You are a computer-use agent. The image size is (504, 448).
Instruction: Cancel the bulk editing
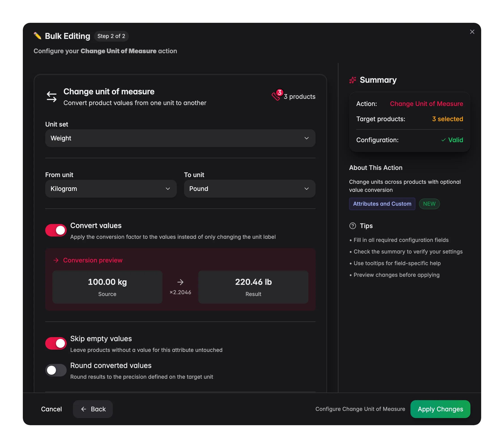(x=51, y=409)
